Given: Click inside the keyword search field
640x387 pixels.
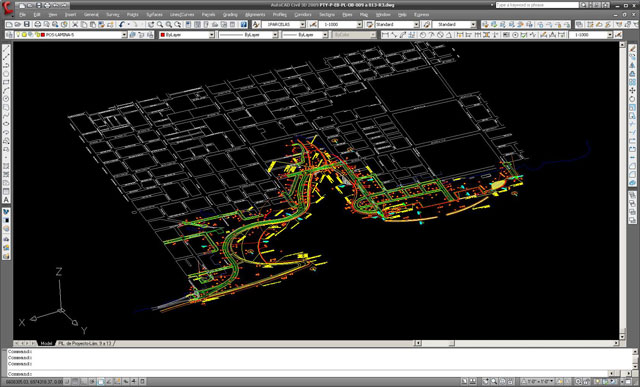Looking at the screenshot, I should 537,5.
